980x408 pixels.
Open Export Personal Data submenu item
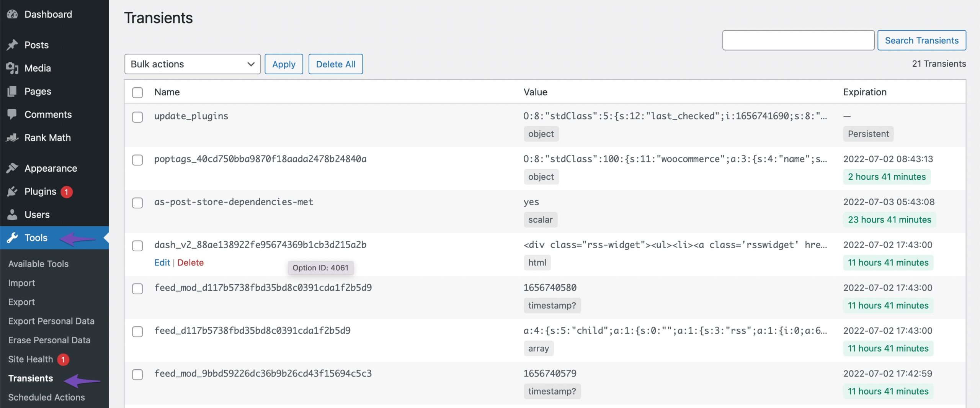pos(51,321)
